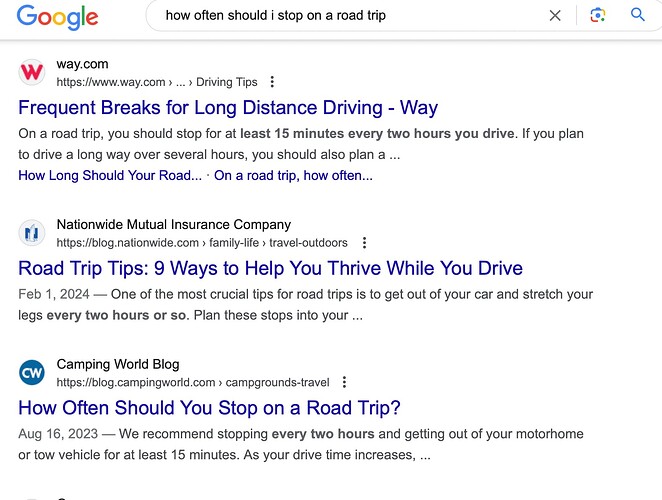This screenshot has width=662, height=500.
Task: Click the way.com site name
Action: (x=82, y=65)
